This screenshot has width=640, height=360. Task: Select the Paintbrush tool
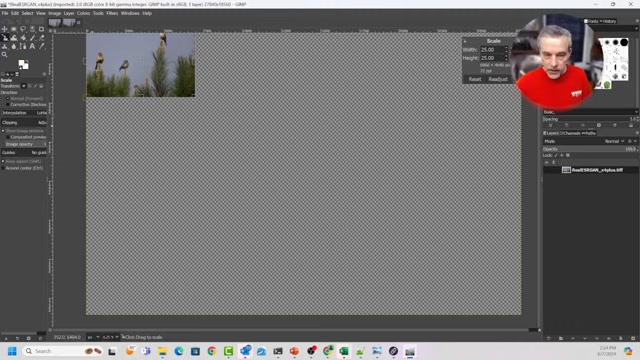click(x=32, y=38)
